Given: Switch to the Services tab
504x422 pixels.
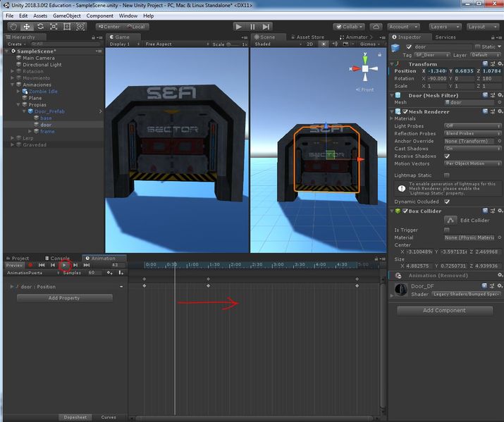Looking at the screenshot, I should click(x=445, y=37).
